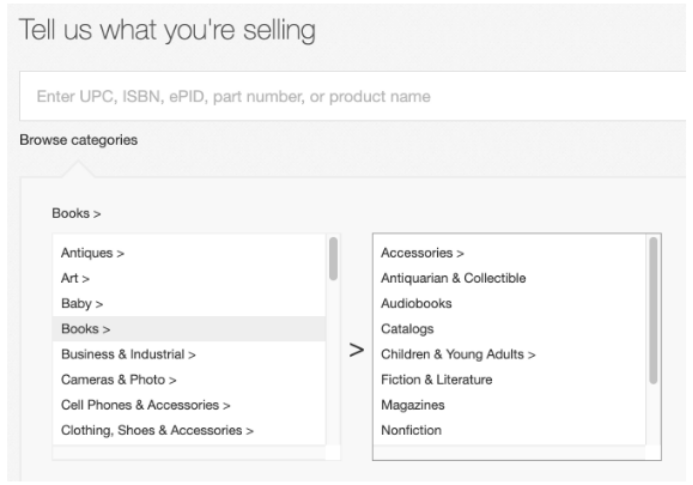The width and height of the screenshot is (693, 485).
Task: Click the main categories list scrollbar
Action: (333, 259)
